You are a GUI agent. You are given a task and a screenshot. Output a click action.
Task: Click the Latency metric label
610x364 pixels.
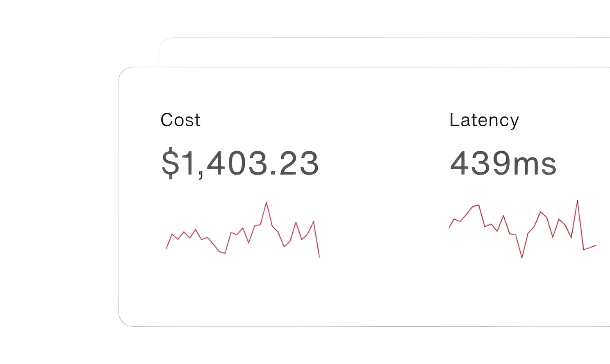click(484, 120)
